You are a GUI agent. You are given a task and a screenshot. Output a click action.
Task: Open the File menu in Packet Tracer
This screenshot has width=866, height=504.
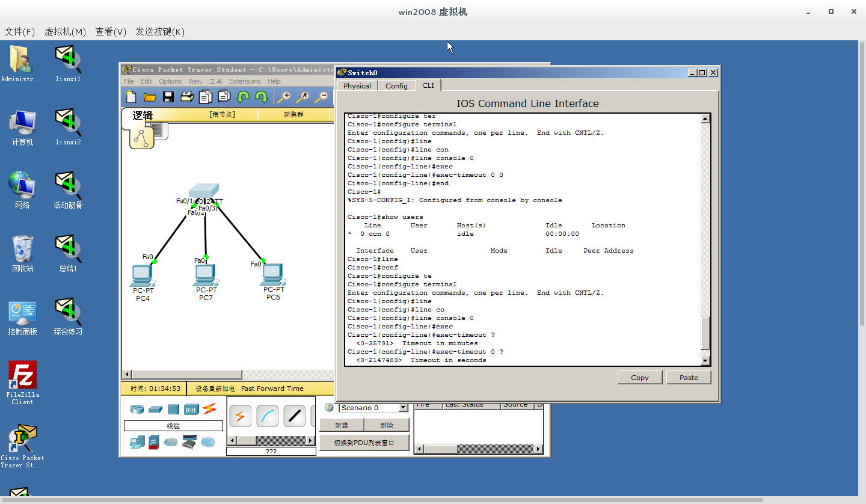[129, 81]
